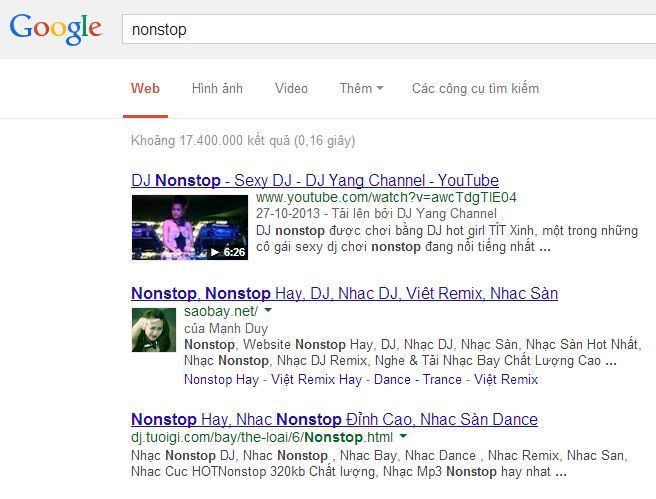Open the Nonstop Hay sitelink
Screen dimensions: 656x499
pos(221,379)
